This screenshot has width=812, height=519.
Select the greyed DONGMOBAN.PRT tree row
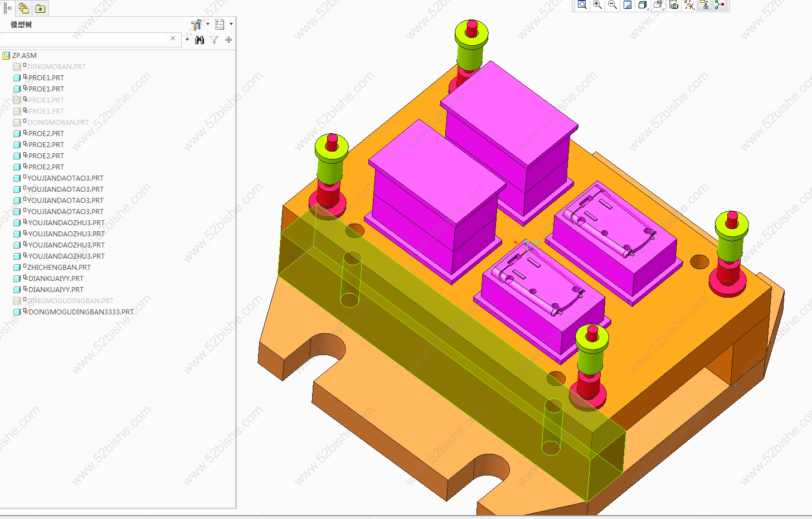coord(58,122)
